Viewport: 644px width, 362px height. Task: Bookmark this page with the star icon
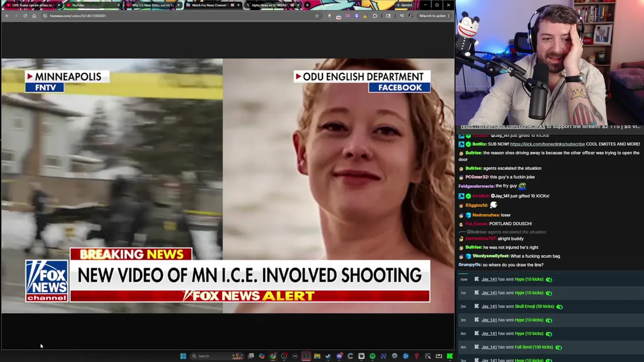click(x=316, y=16)
